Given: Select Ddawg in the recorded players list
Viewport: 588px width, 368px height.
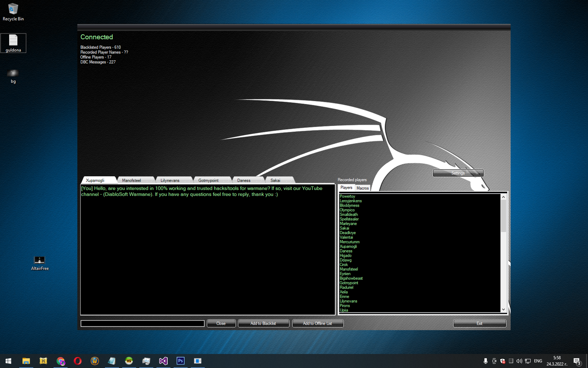Looking at the screenshot, I should (345, 260).
